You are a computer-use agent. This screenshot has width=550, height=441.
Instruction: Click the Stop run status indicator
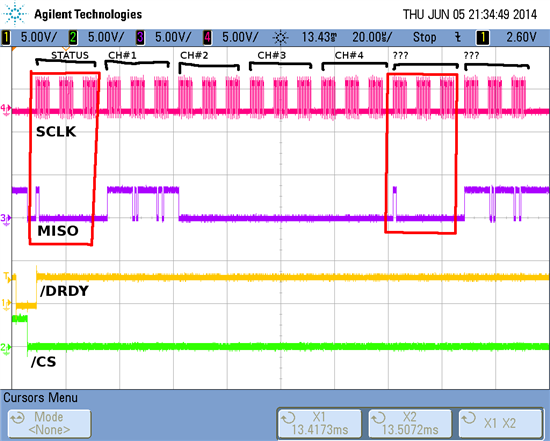[424, 37]
